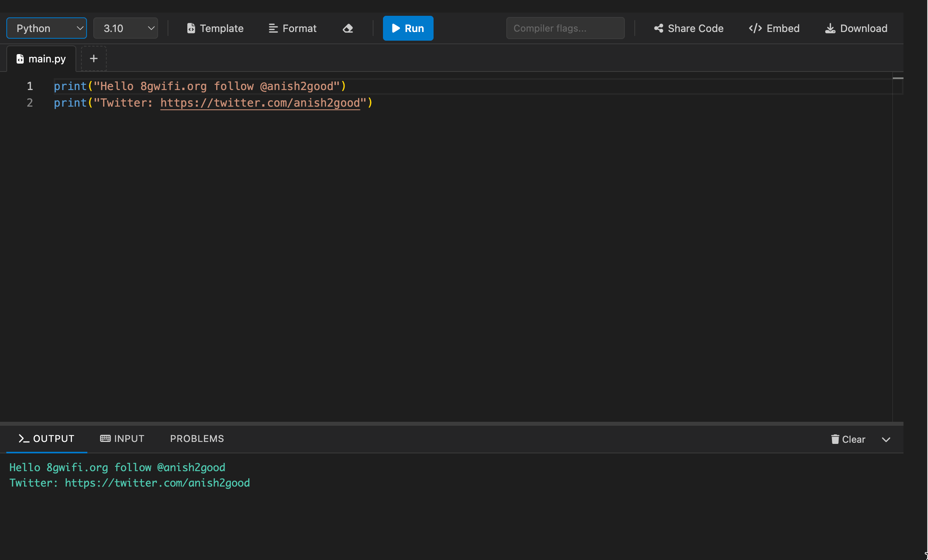Image resolution: width=928 pixels, height=560 pixels.
Task: Click the file icon on main.py tab
Action: pos(20,58)
